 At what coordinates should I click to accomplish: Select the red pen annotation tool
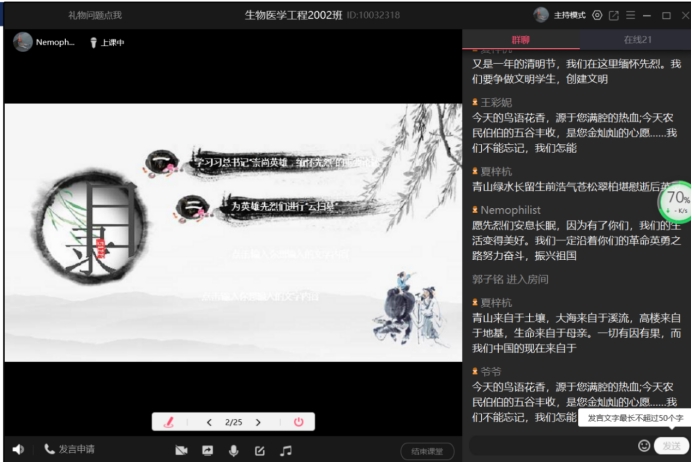tap(169, 422)
